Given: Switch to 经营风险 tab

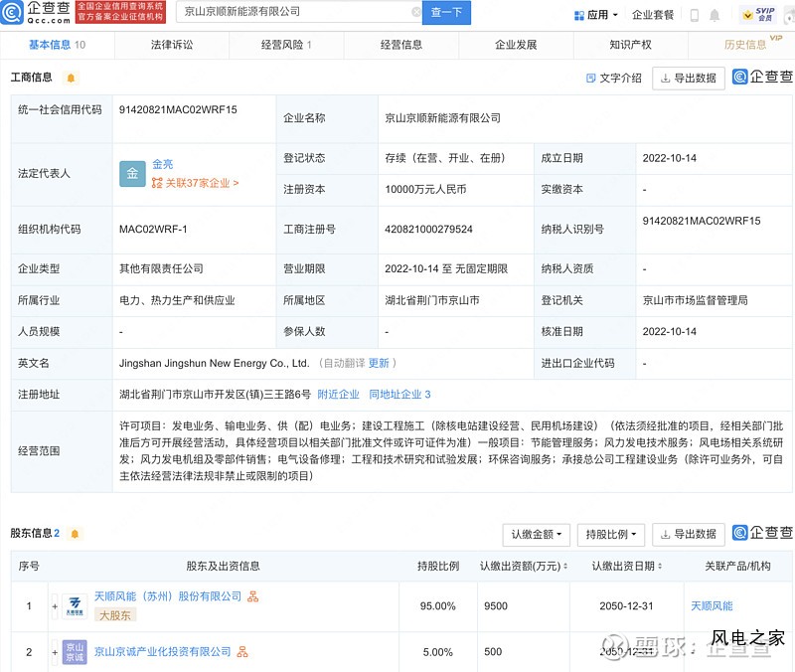Looking at the screenshot, I should [x=286, y=45].
